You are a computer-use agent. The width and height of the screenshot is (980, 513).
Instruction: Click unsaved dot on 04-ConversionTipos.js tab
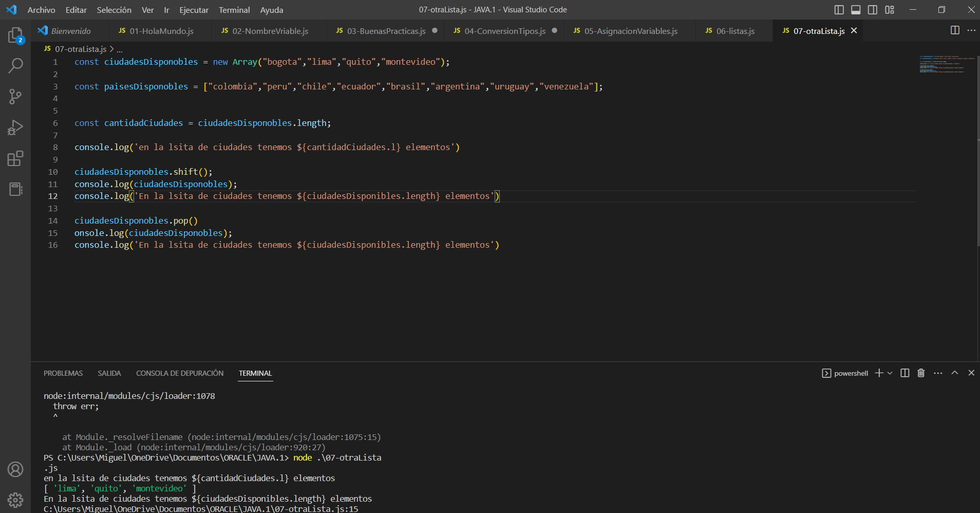[x=555, y=30]
